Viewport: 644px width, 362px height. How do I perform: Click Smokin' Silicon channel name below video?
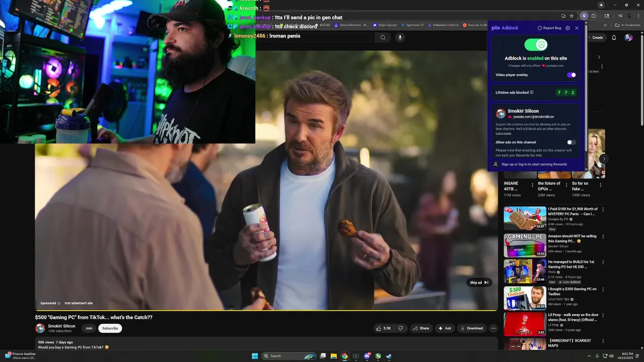coord(61,326)
